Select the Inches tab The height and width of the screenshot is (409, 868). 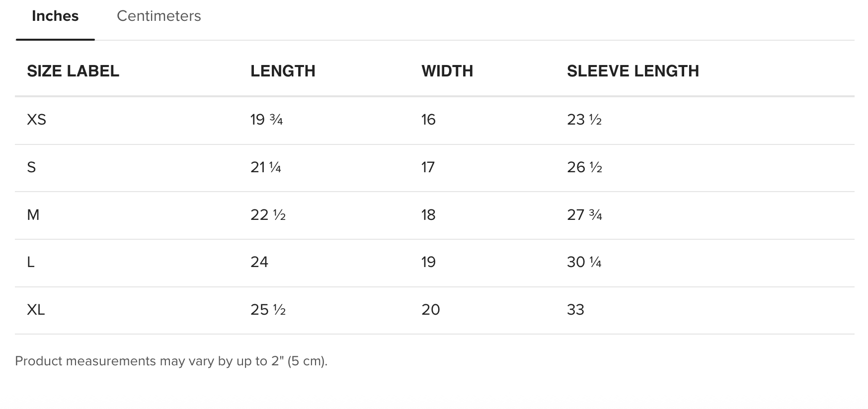[x=55, y=16]
